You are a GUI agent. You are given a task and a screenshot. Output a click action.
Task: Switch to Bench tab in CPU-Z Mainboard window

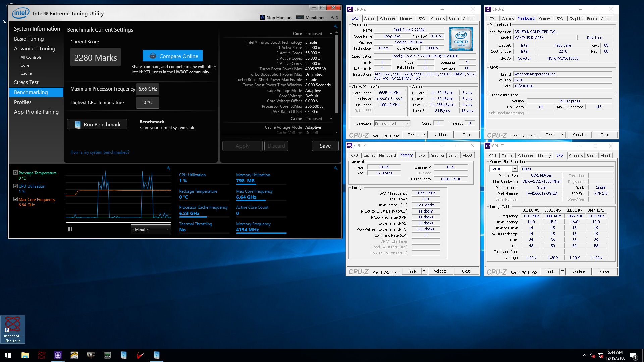coord(592,19)
